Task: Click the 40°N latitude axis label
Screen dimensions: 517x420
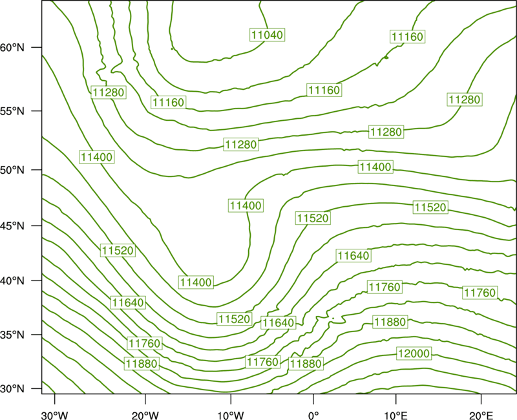Action: (12, 280)
